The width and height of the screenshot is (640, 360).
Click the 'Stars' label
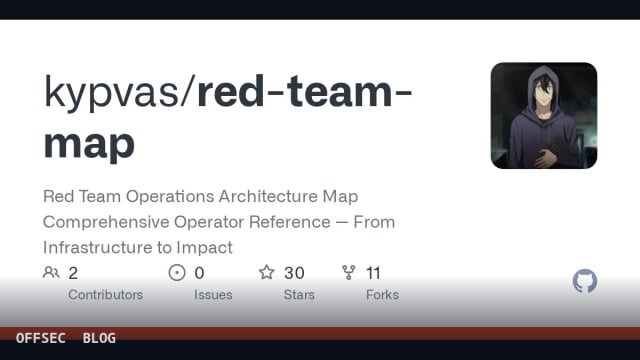coord(299,295)
